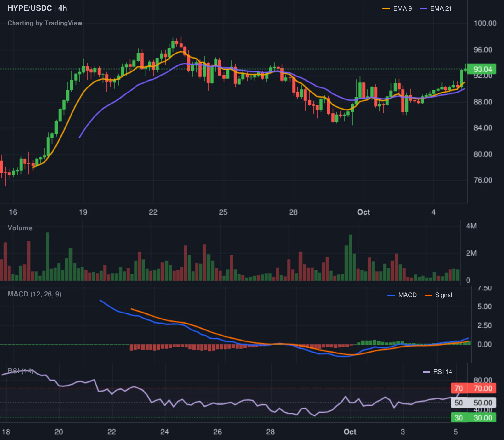Toggle the RSI 14 legend entry
The width and height of the screenshot is (504, 440).
[x=437, y=372]
